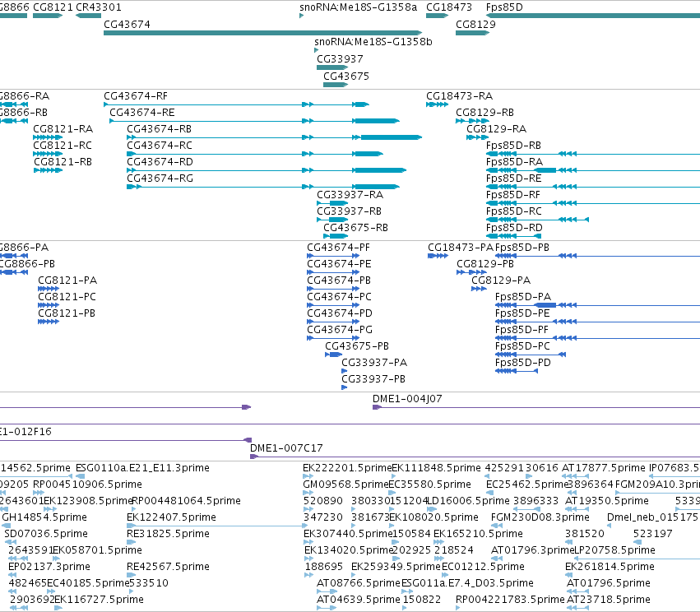Image resolution: width=700 pixels, height=612 pixels.
Task: Click transcript label CG18473-RA
Action: 459,96
